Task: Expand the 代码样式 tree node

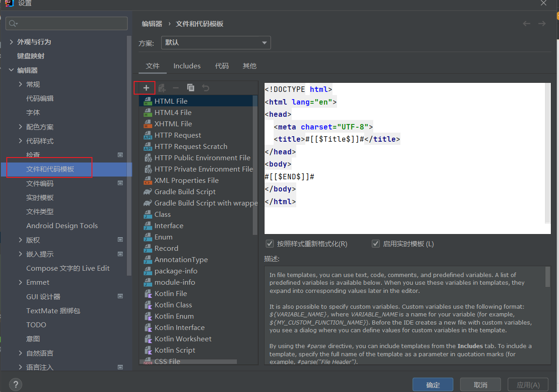Action: tap(20, 141)
